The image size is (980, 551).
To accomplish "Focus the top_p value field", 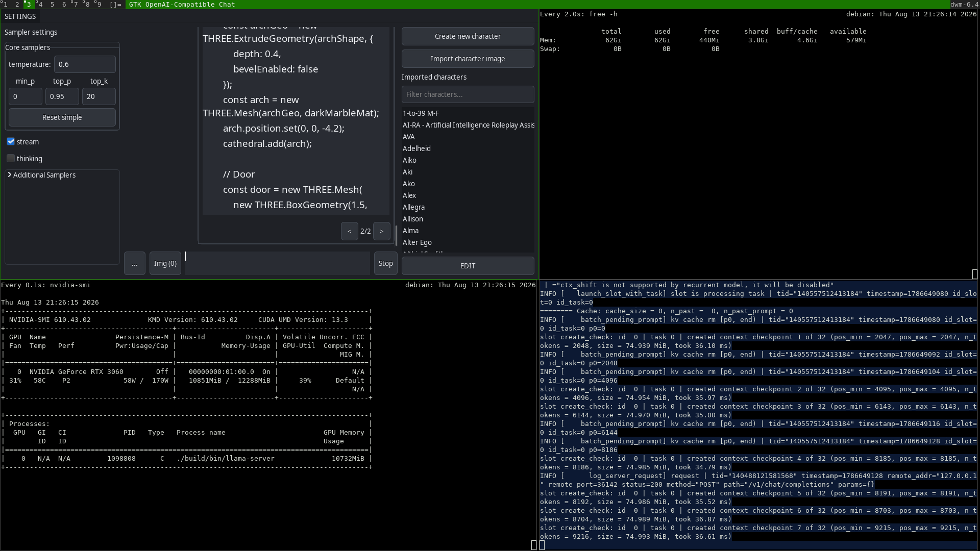I will (62, 96).
